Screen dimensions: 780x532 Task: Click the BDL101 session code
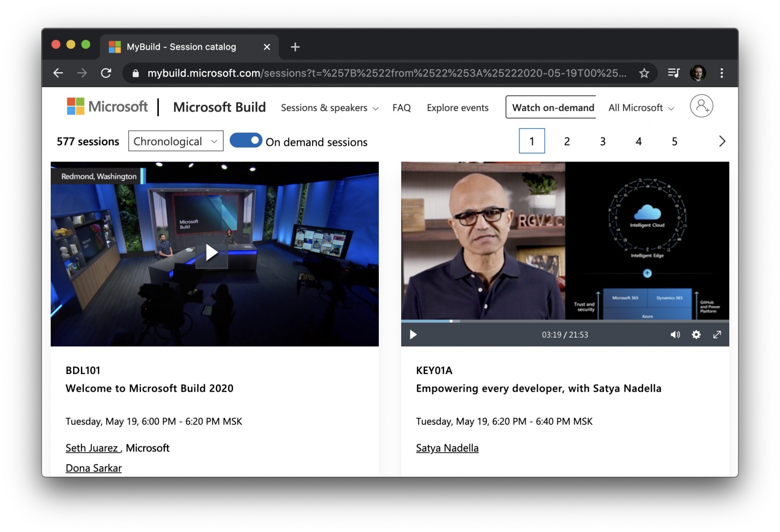pos(83,370)
